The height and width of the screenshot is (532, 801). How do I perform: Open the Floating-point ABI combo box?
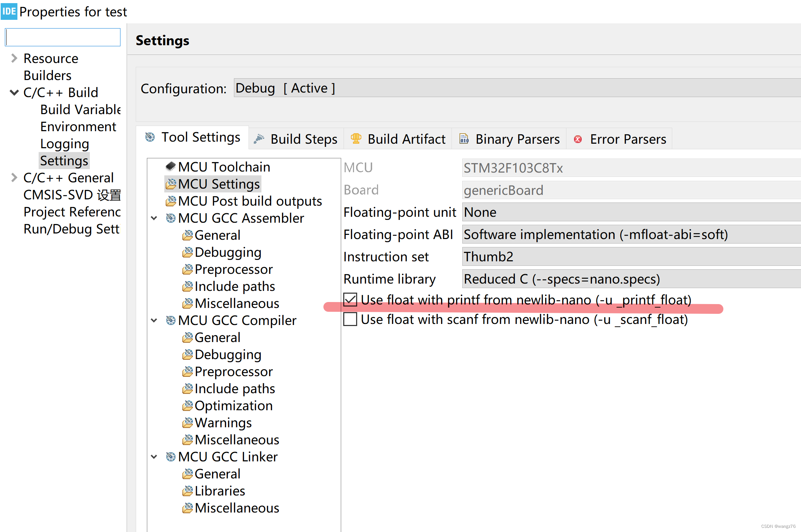pos(630,235)
